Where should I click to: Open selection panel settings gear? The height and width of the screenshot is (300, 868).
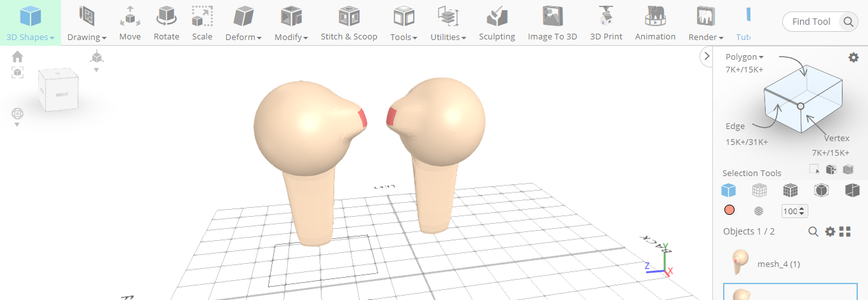coord(853,57)
